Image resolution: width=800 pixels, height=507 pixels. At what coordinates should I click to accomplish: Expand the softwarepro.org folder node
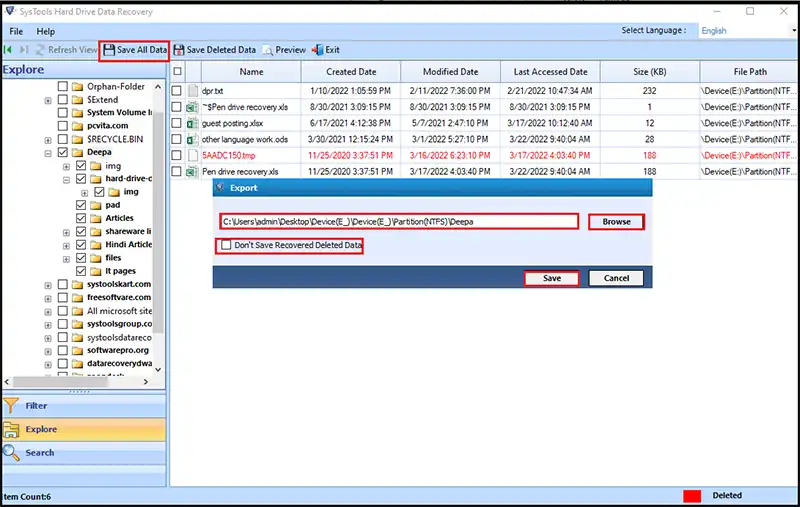(48, 351)
